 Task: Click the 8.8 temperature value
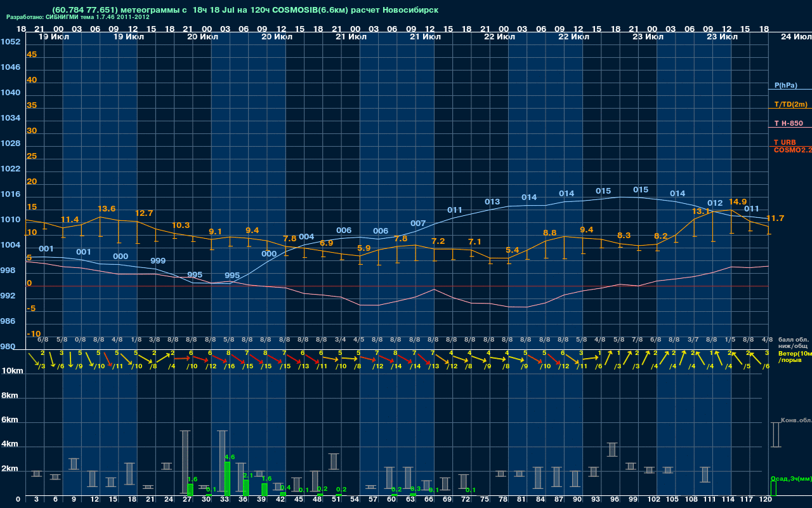(x=549, y=233)
